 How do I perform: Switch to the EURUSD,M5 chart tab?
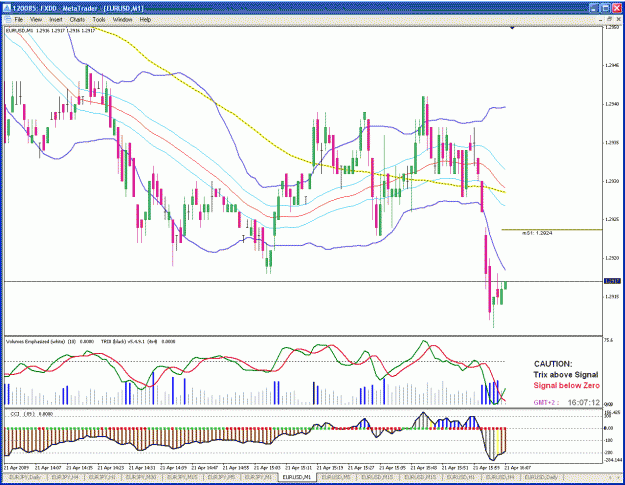(x=336, y=477)
